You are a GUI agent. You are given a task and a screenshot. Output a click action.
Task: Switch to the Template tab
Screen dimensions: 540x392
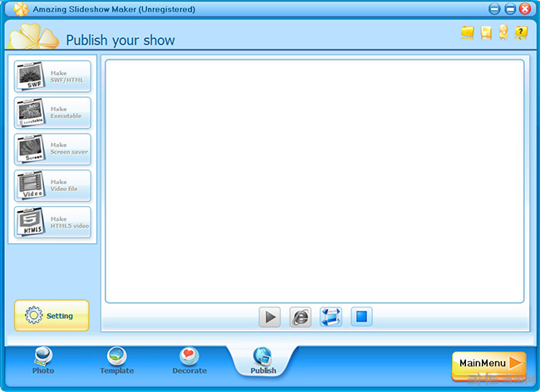pos(117,360)
